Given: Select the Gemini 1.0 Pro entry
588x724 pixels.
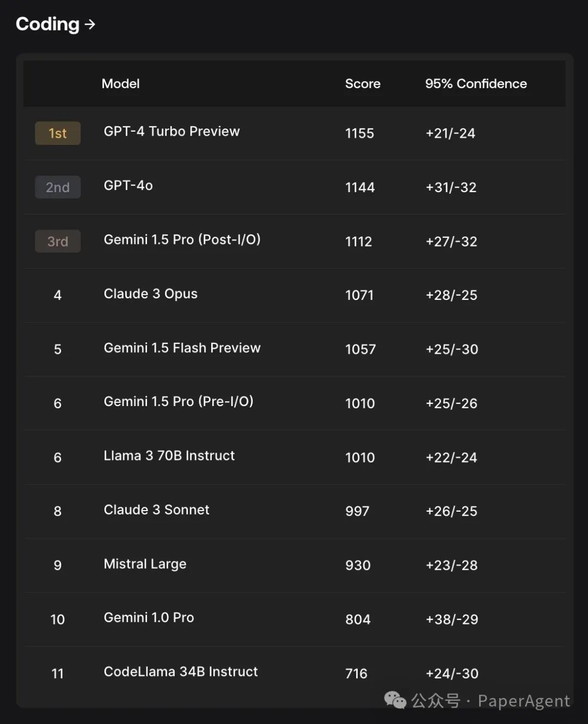Looking at the screenshot, I should (x=149, y=618).
